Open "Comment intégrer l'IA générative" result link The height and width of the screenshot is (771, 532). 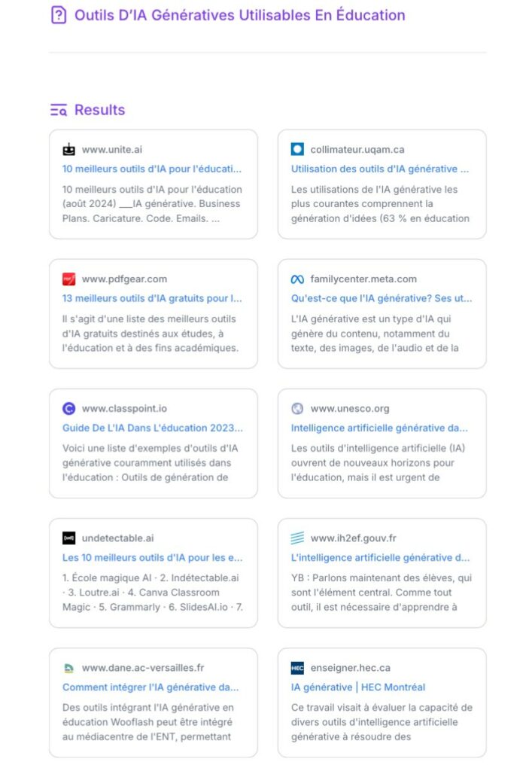(x=150, y=687)
